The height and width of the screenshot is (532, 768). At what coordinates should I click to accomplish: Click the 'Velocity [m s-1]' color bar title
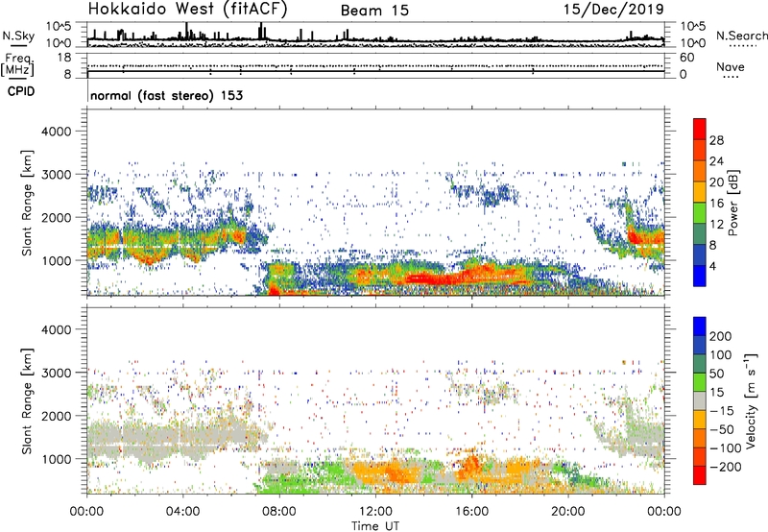751,400
